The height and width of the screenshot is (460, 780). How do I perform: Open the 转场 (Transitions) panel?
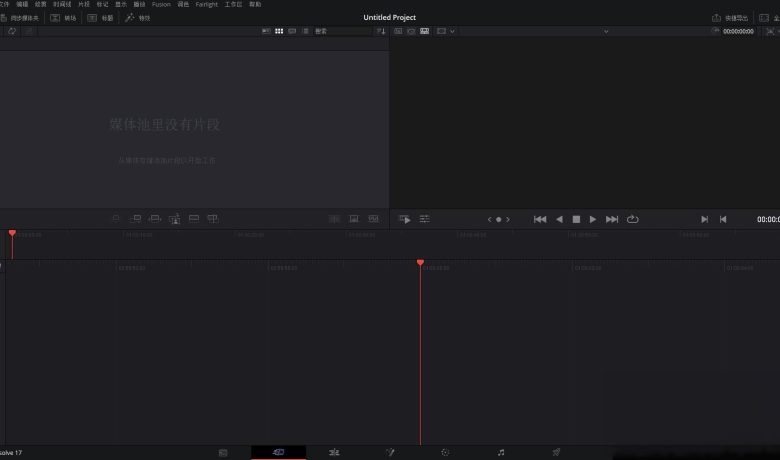click(x=63, y=18)
